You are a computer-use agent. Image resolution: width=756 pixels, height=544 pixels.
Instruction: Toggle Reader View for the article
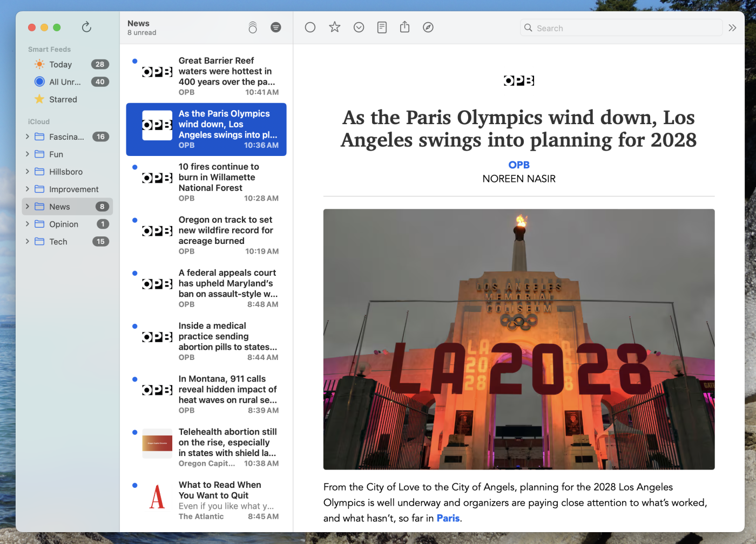pyautogui.click(x=382, y=27)
